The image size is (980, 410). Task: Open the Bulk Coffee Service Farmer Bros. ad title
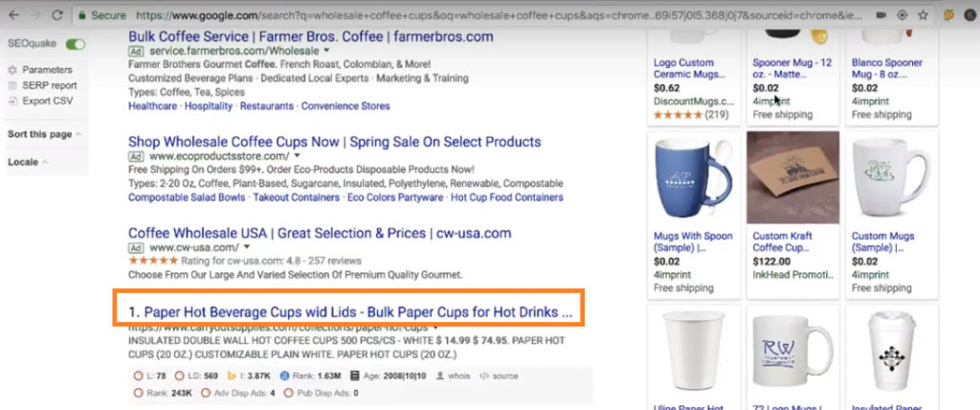click(311, 36)
